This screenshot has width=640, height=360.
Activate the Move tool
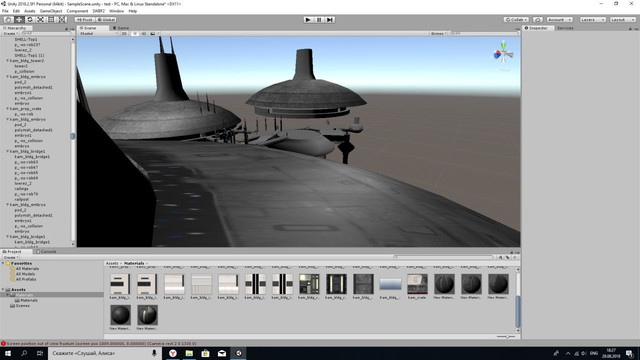pos(19,20)
